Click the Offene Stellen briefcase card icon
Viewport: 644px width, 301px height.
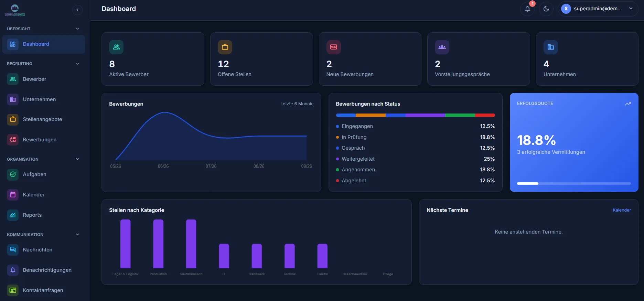pos(225,47)
